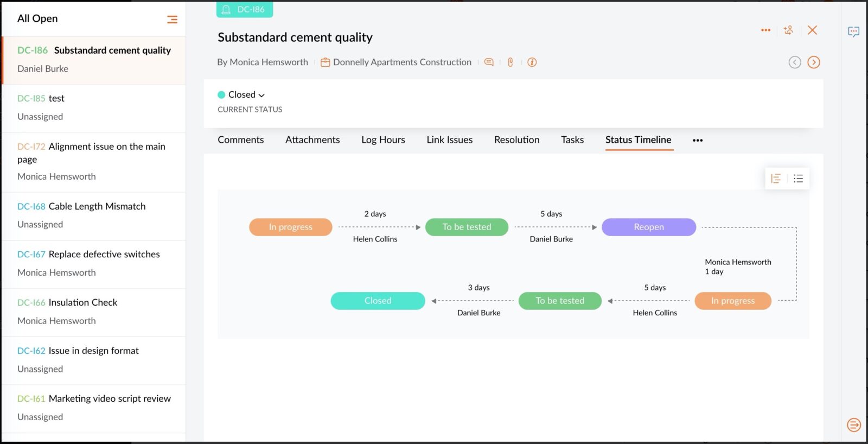Open DC-I62 Issue in design format
This screenshot has width=868, height=444.
94,360
